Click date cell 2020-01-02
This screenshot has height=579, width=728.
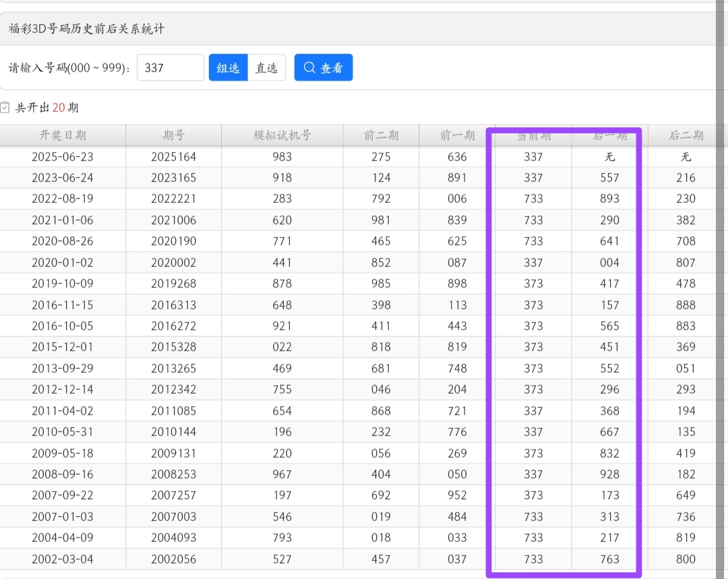(63, 263)
